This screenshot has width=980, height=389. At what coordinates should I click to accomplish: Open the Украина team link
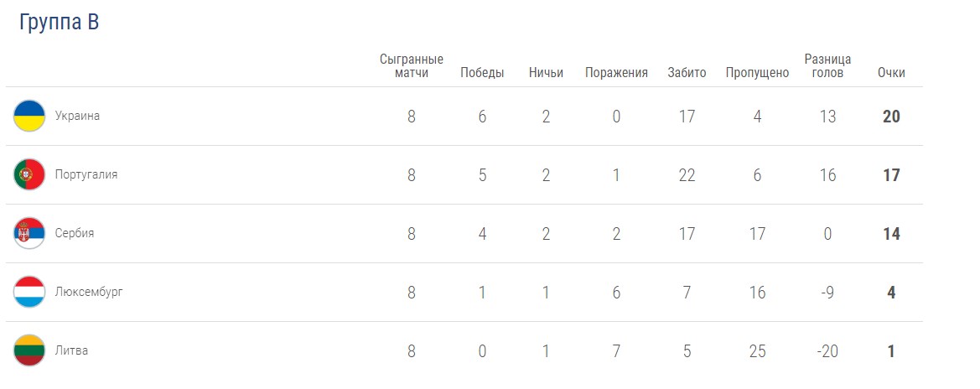pos(77,116)
